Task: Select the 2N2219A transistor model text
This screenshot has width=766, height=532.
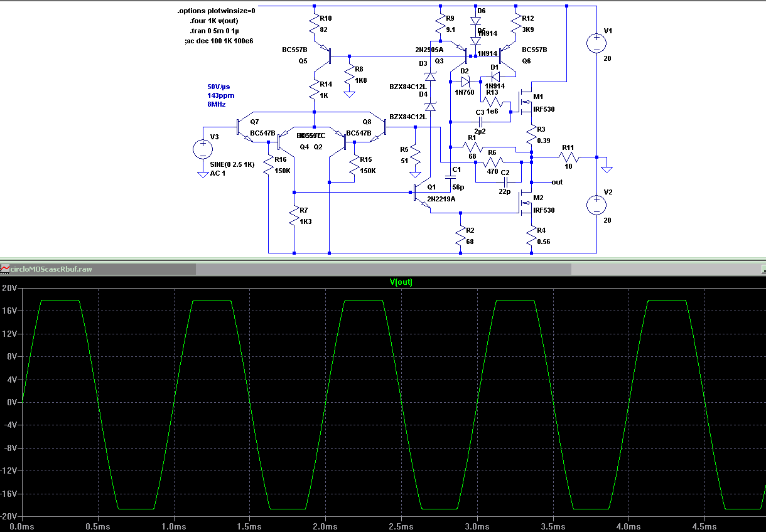Action: [442, 199]
